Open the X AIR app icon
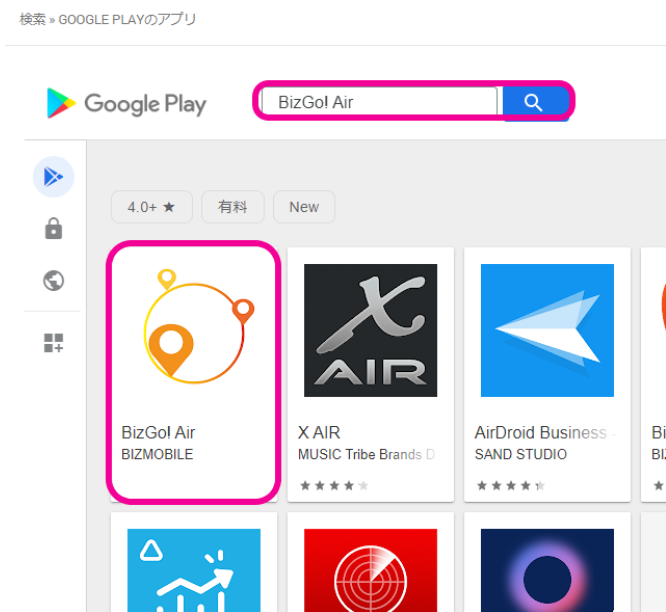The height and width of the screenshot is (612, 666). (370, 329)
